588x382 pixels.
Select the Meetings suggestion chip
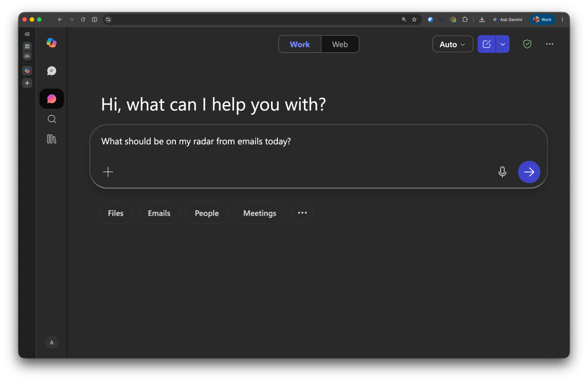click(260, 213)
